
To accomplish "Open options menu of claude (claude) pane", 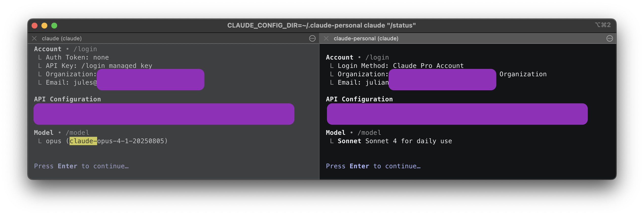I will 312,38.
